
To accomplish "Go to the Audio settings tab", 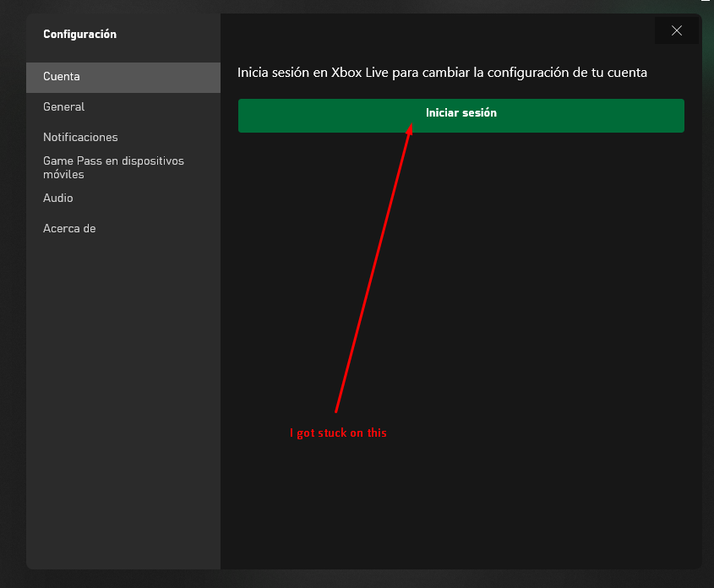I will coord(123,198).
